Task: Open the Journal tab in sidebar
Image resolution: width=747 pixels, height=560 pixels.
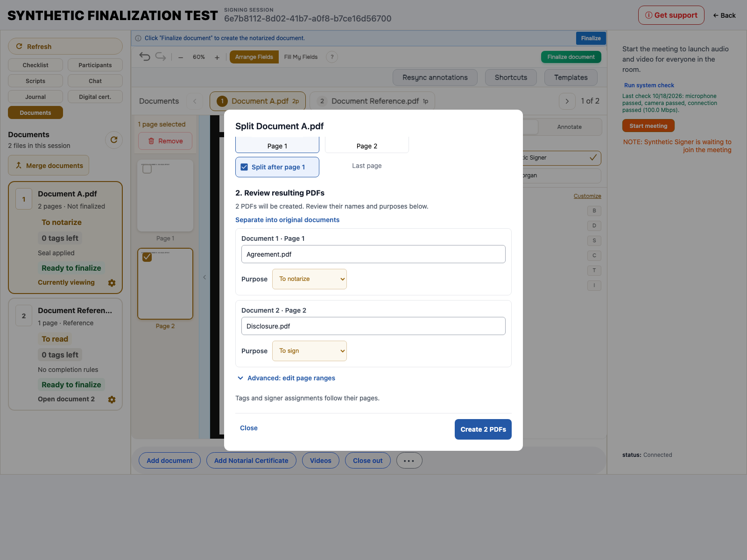Action: click(x=35, y=97)
